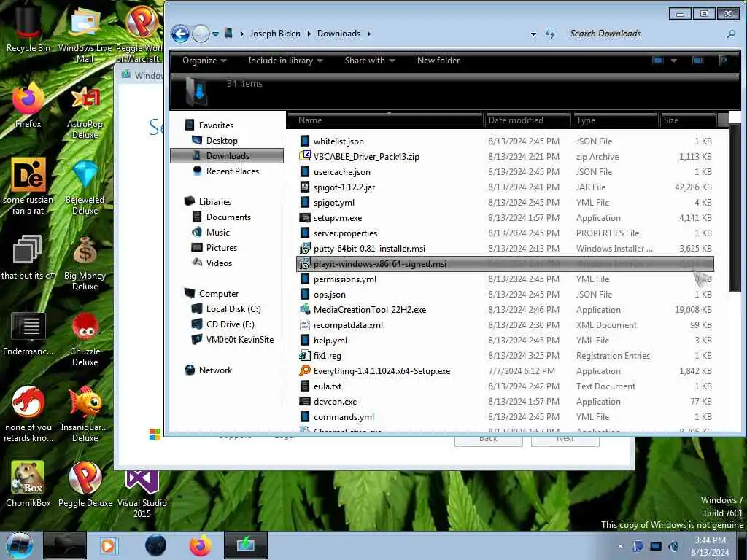Open Bejeweled Deluxe desktop icon
The height and width of the screenshot is (560, 747).
85,187
